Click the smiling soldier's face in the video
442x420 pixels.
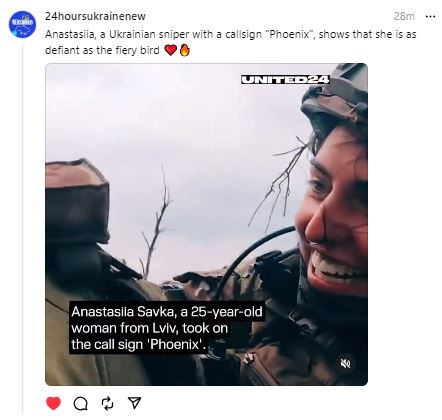[333, 217]
